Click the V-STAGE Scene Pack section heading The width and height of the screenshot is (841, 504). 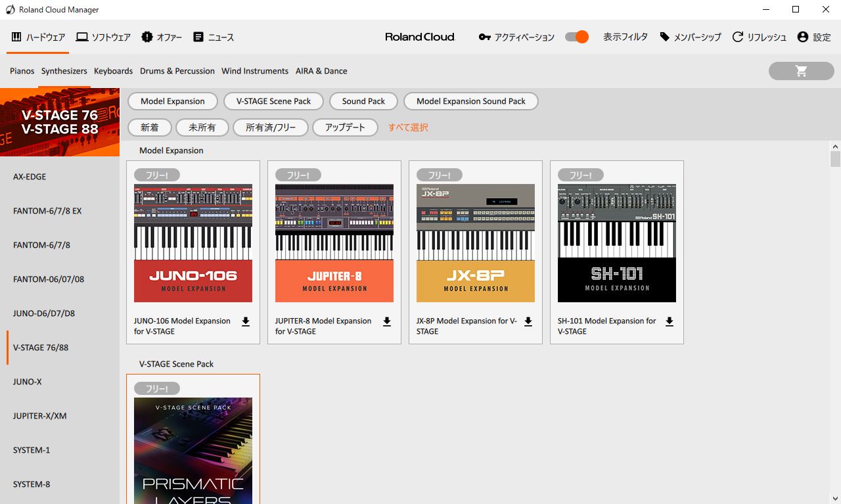click(x=176, y=364)
